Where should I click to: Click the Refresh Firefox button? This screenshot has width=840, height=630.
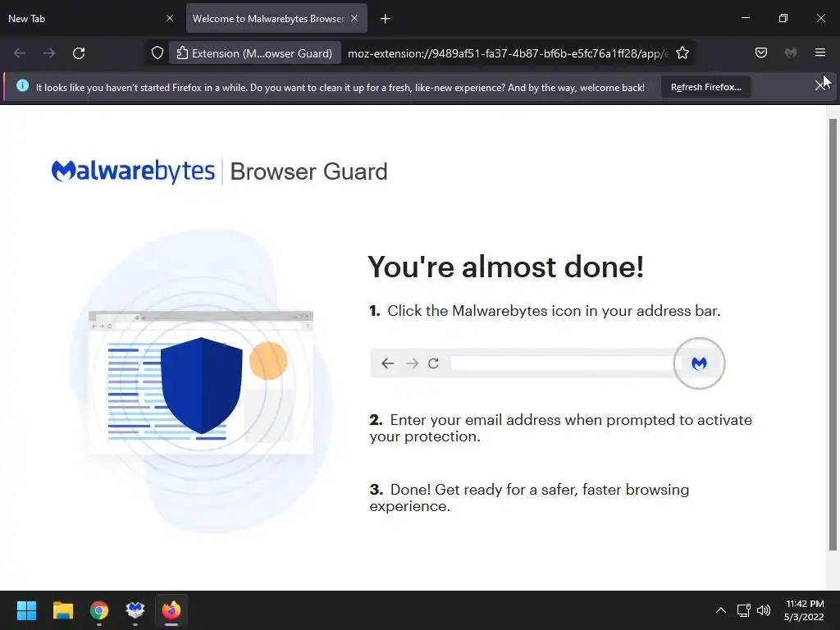pos(706,87)
